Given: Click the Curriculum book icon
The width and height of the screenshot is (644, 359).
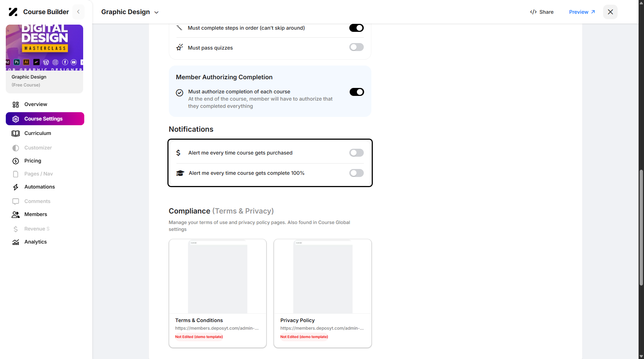Looking at the screenshot, I should point(16,134).
